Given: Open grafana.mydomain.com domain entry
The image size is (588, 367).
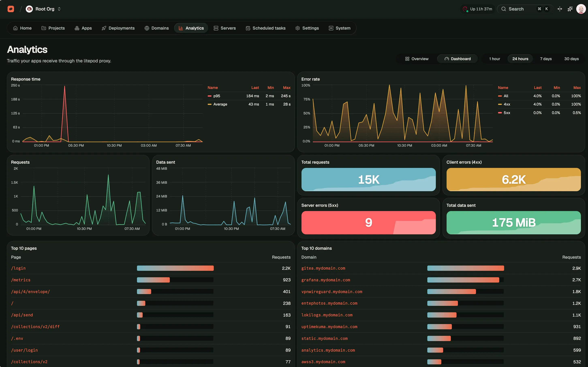Looking at the screenshot, I should coord(326,280).
